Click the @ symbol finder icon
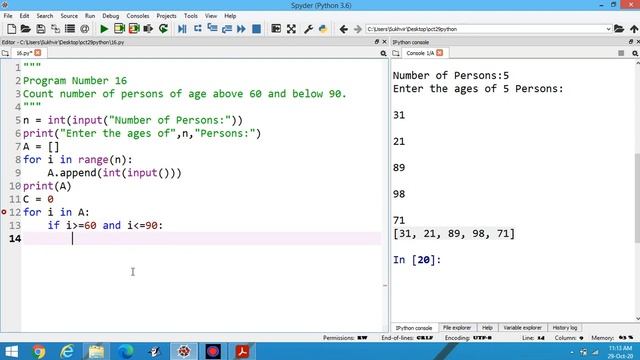The height and width of the screenshot is (360, 640). 84,29
